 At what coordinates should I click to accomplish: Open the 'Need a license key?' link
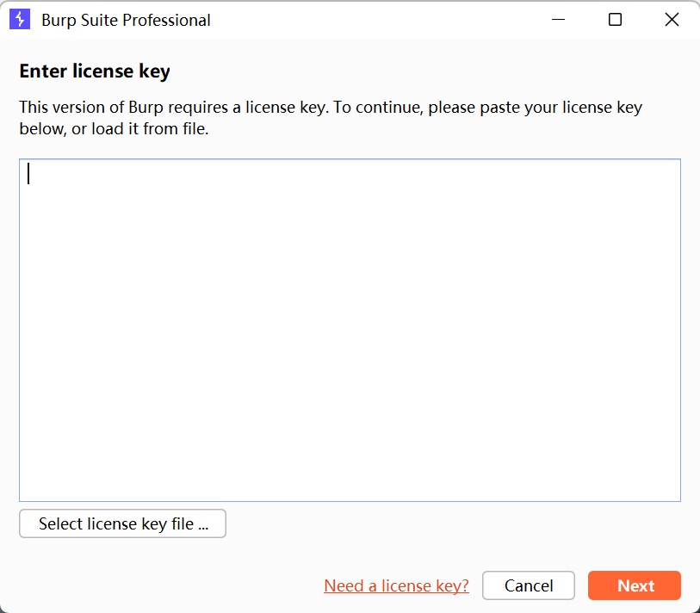click(396, 585)
